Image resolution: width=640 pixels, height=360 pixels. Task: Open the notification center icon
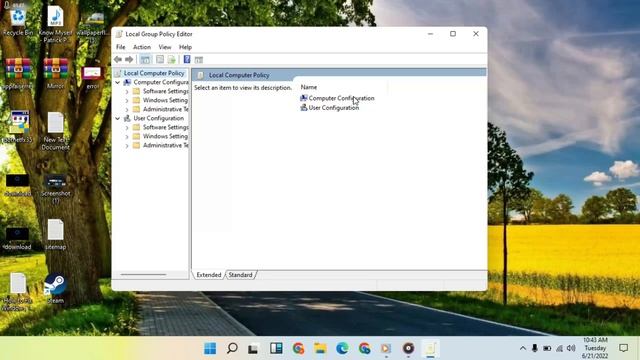[x=623, y=348]
